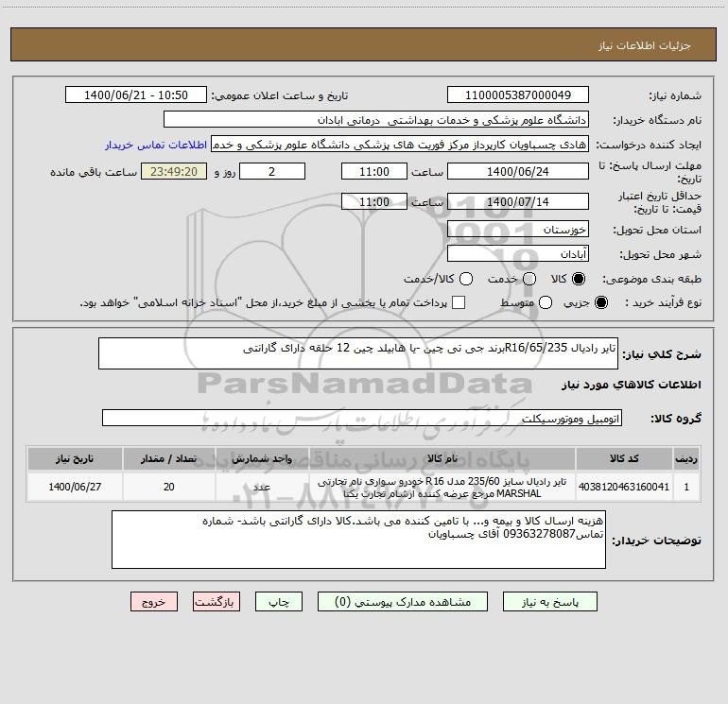
Task: Click the need date cell 1400/06/27
Action: (x=75, y=487)
